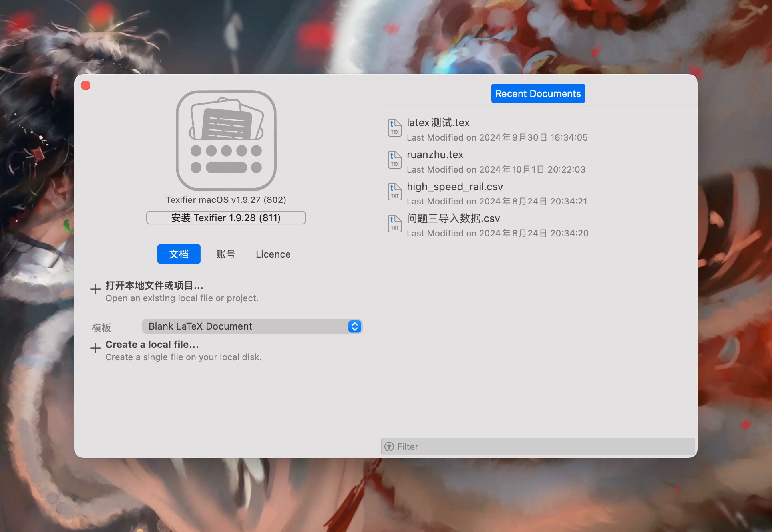Select the Recent Documents tab
Image resolution: width=772 pixels, height=532 pixels.
(538, 93)
